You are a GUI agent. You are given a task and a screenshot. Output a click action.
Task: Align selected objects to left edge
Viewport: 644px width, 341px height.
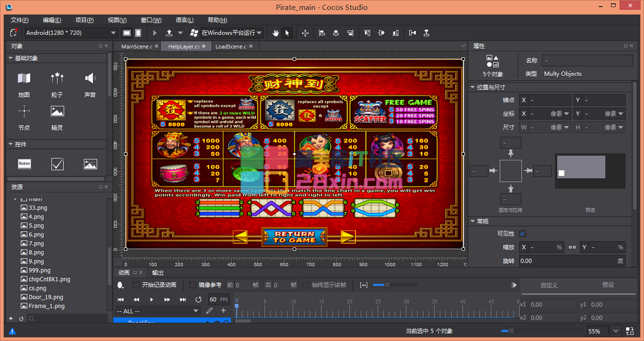(x=322, y=33)
